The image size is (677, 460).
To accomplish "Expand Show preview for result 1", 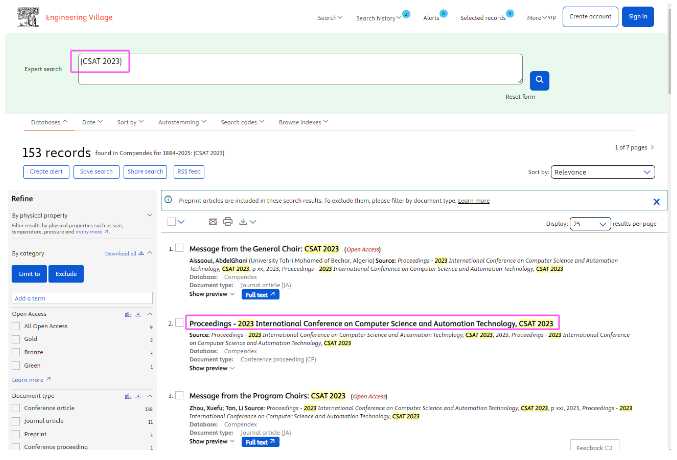I will tap(212, 294).
